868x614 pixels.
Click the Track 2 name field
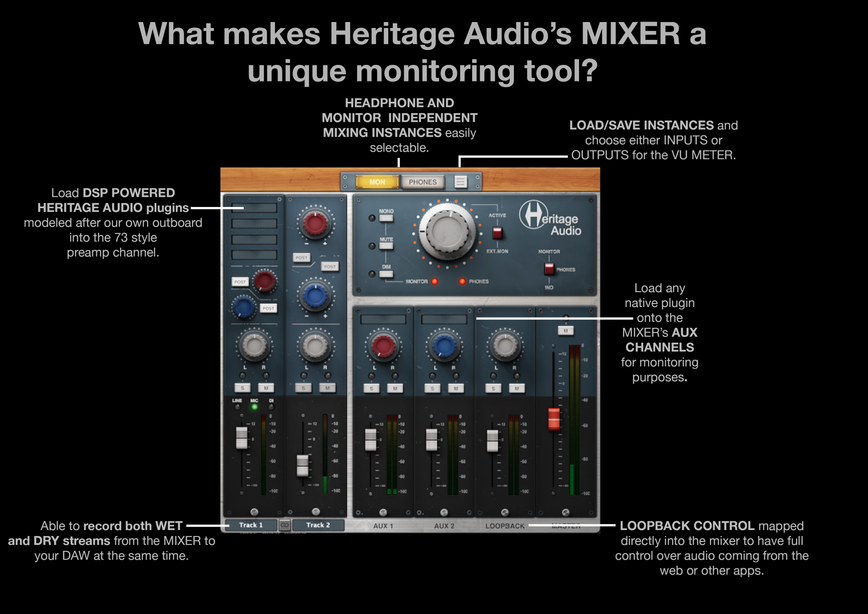(318, 525)
